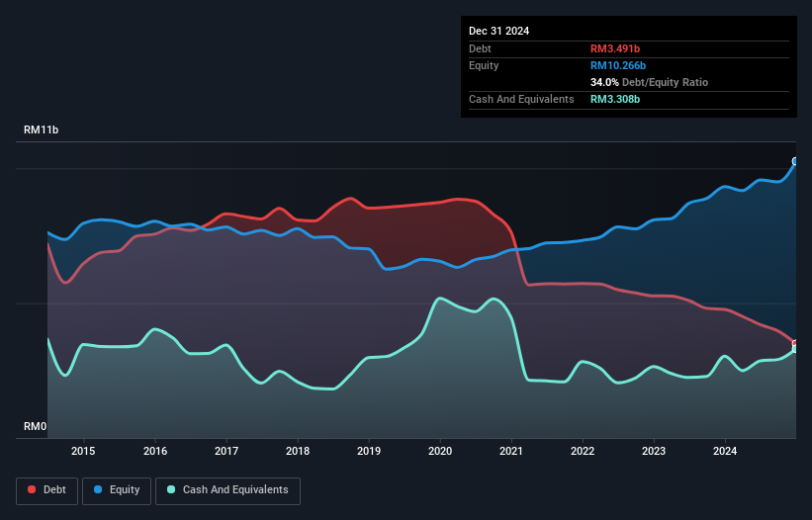The width and height of the screenshot is (812, 520).
Task: Click the 2021 x-axis label
Action: [x=511, y=451]
